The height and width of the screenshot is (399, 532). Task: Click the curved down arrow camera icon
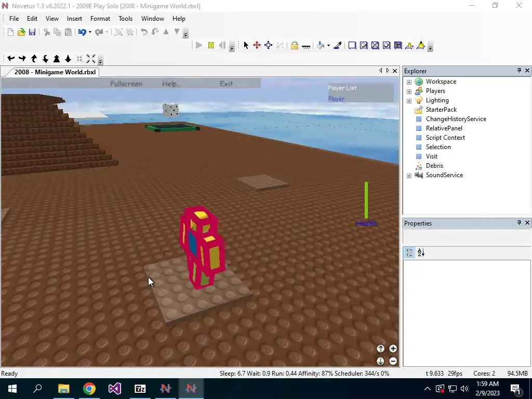pyautogui.click(x=45, y=59)
